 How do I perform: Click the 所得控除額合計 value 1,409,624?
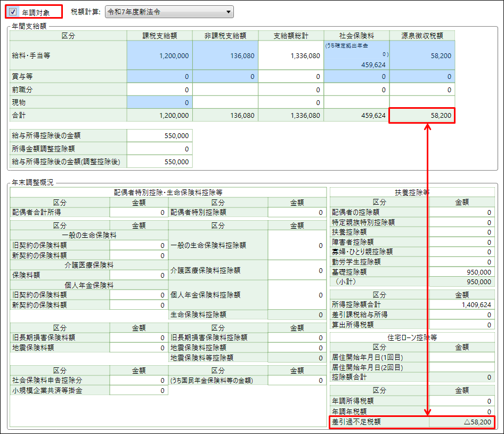tap(461, 305)
